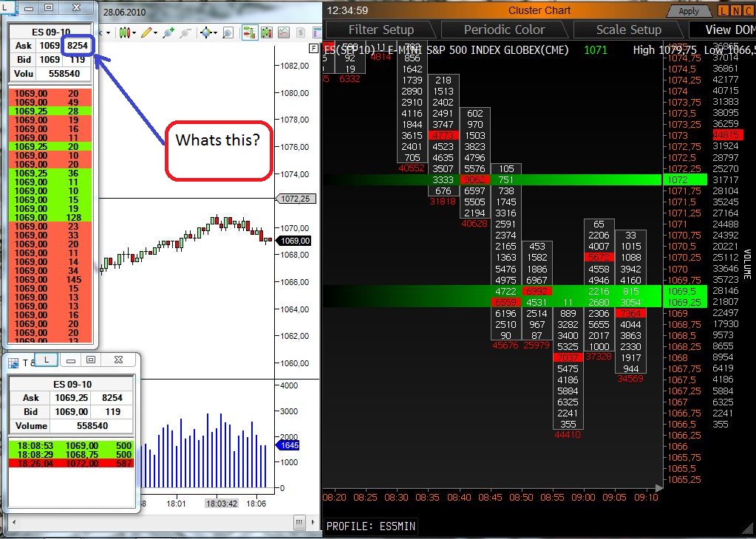Click the magnifying glass zoom frame icon

pyautogui.click(x=228, y=33)
